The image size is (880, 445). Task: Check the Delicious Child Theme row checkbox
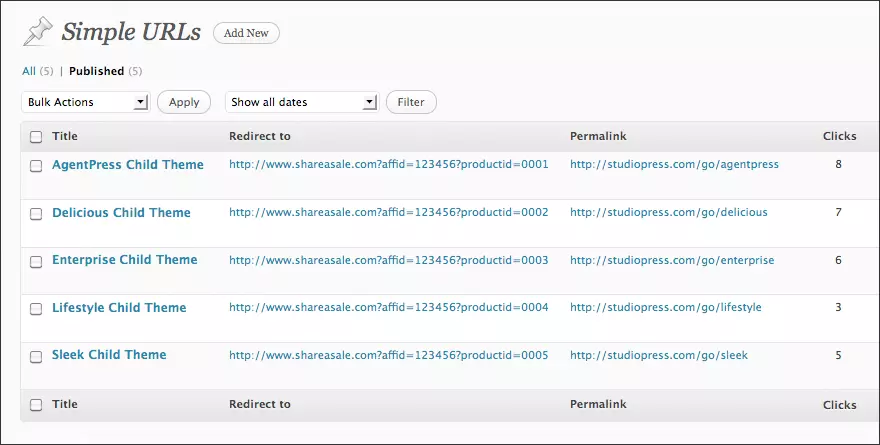tap(36, 214)
